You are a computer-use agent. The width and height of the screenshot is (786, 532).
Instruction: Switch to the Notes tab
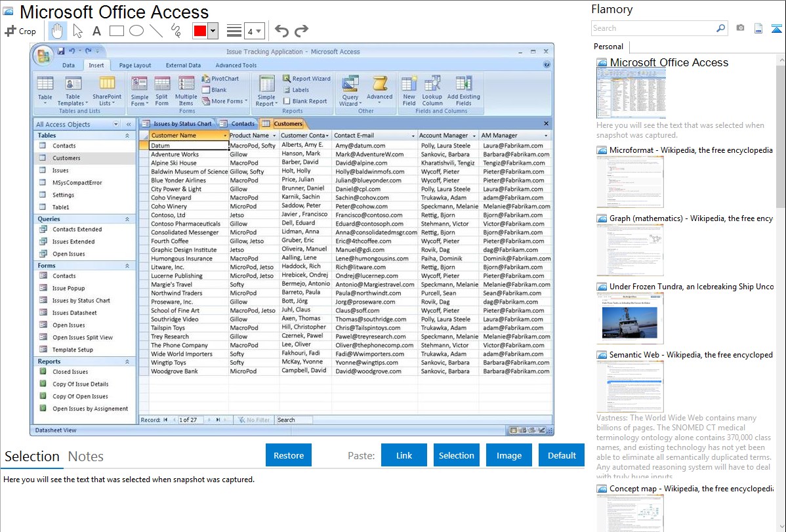point(86,457)
